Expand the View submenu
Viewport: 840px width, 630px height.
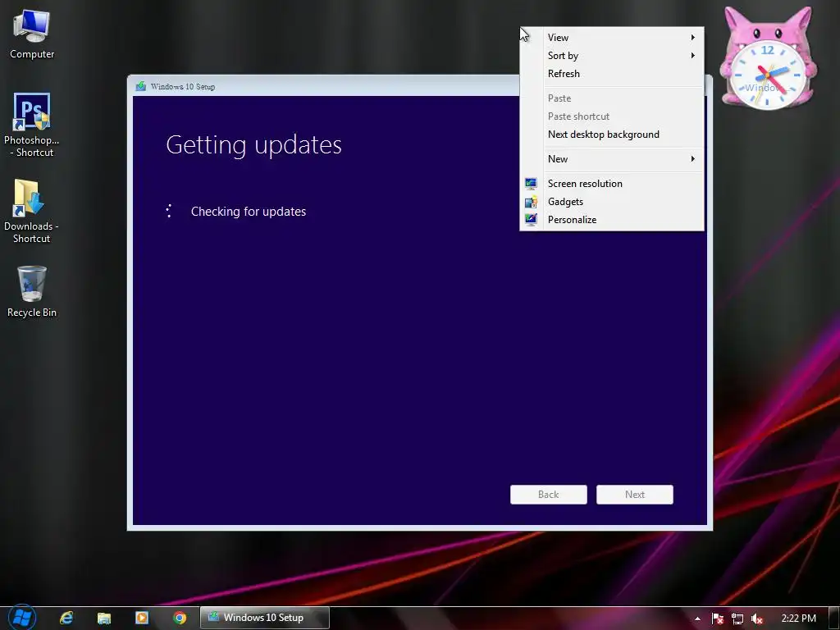(x=612, y=38)
